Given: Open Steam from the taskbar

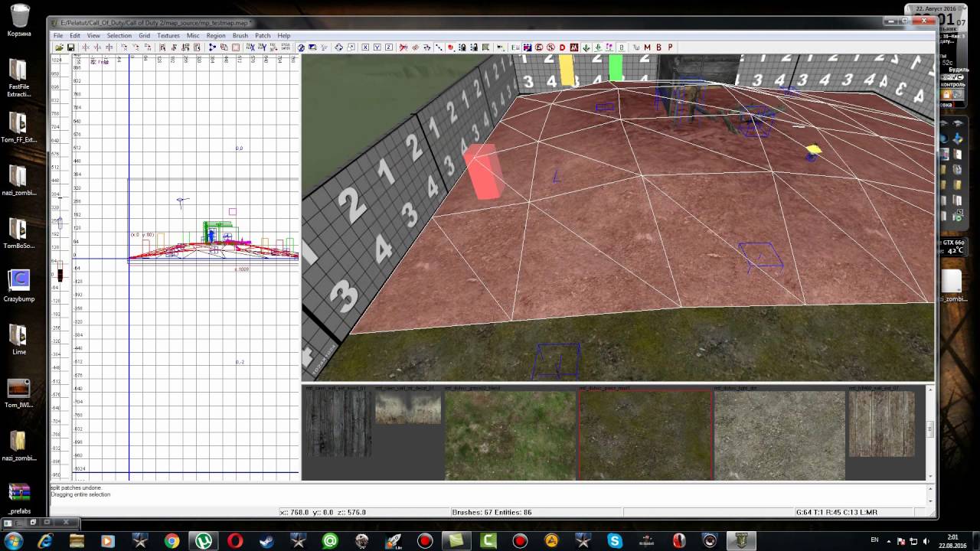Looking at the screenshot, I should tap(266, 541).
